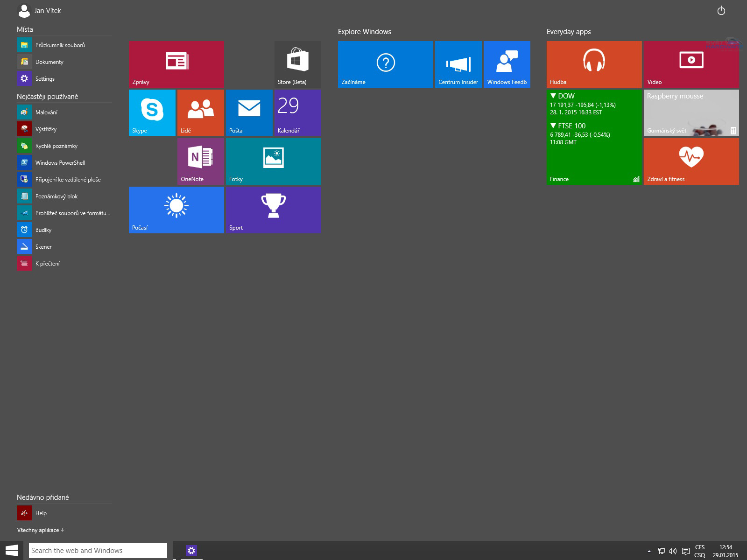Open the OneNote tile
This screenshot has width=747, height=560.
pos(200,161)
